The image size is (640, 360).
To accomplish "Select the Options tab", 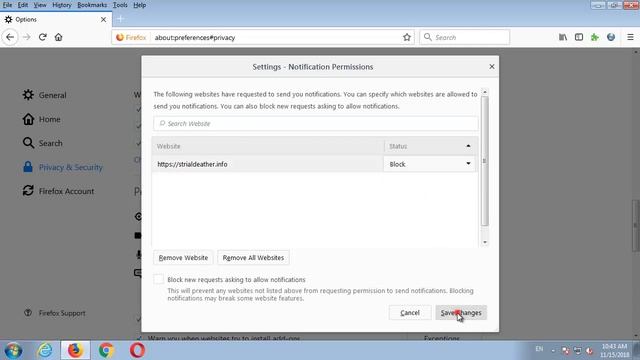I will [56, 19].
